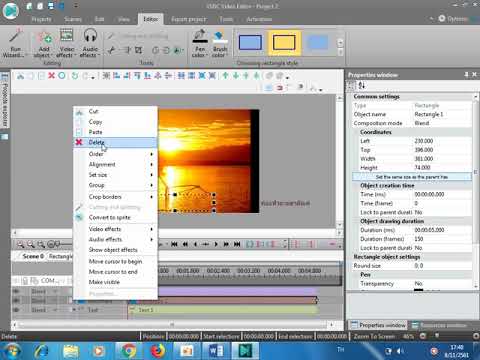The image size is (480, 360).
Task: Jump to the start of playback
Action: pyautogui.click(x=174, y=244)
